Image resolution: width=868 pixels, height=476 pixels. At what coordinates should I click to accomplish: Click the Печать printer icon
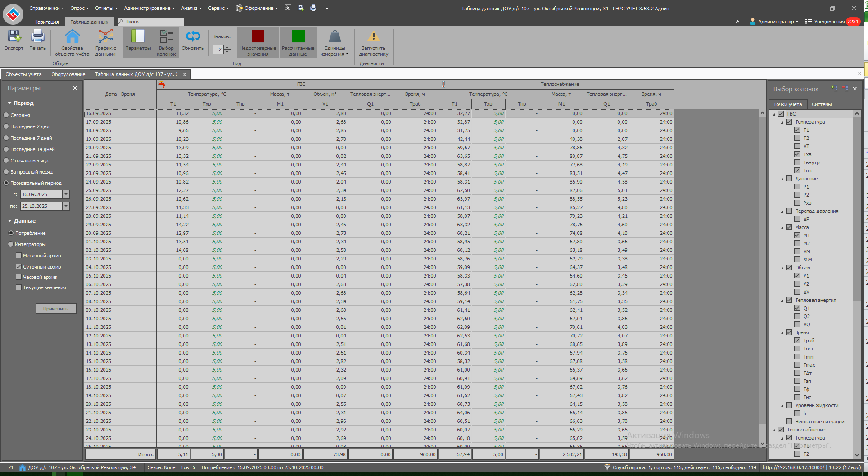click(37, 37)
